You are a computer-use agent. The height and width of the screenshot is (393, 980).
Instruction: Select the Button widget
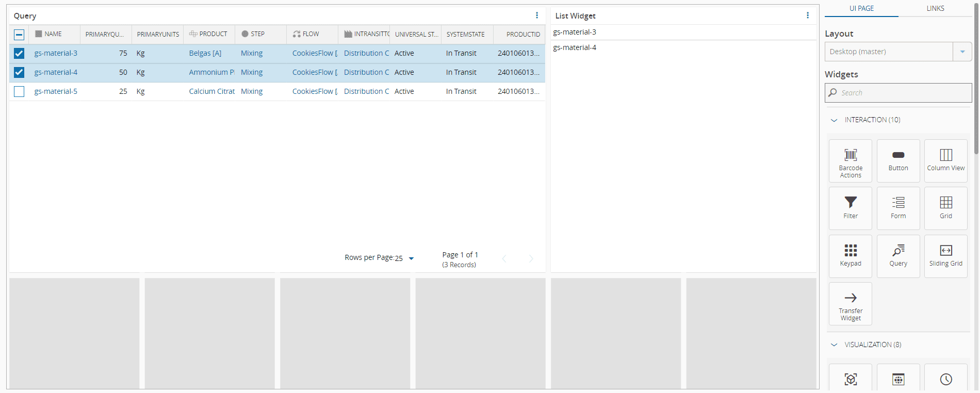pyautogui.click(x=898, y=161)
